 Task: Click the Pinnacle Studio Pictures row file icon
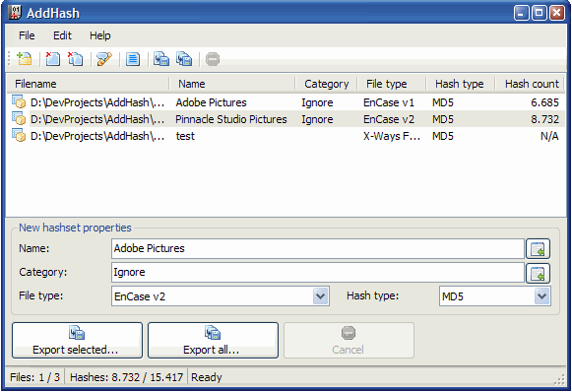(19, 119)
